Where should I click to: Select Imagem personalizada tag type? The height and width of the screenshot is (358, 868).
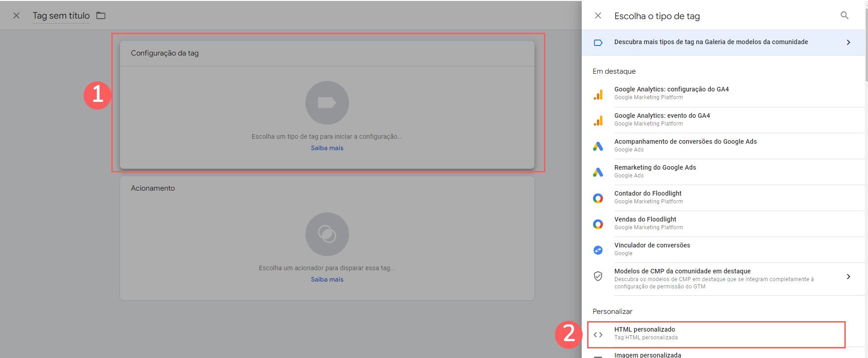(x=648, y=355)
